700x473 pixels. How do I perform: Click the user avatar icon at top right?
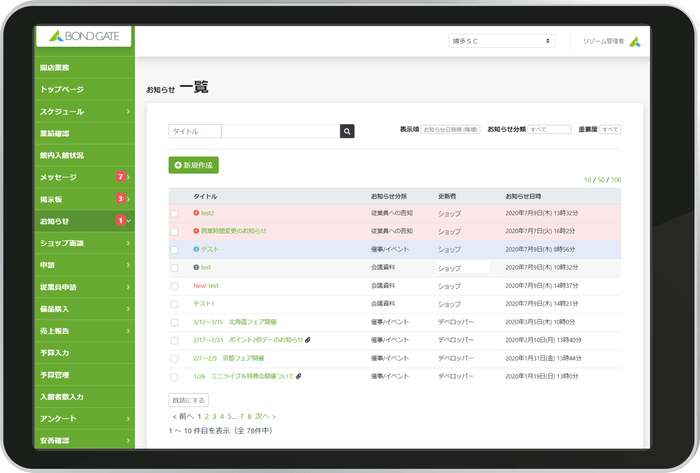coord(634,41)
